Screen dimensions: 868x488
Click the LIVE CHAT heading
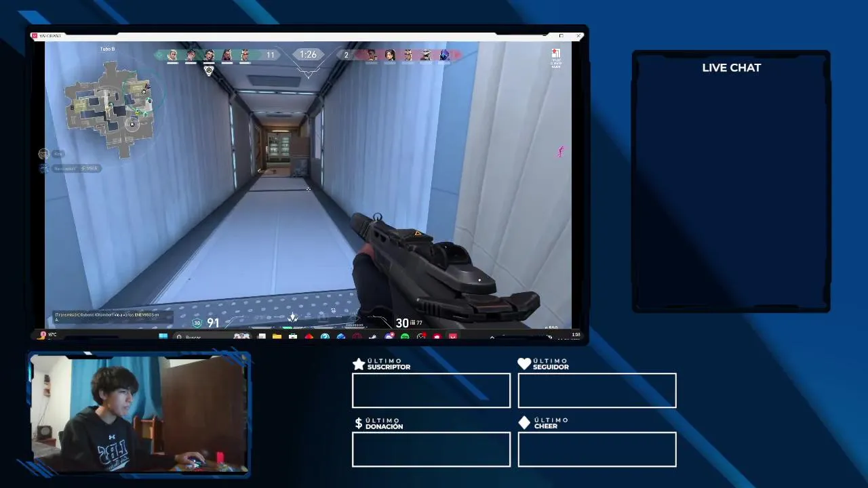click(x=731, y=68)
